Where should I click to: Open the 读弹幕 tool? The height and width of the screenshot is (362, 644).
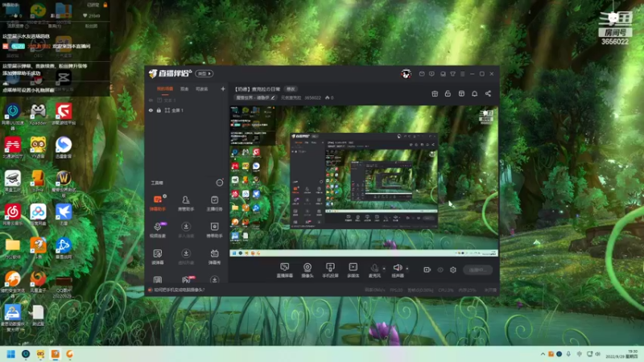[158, 257]
